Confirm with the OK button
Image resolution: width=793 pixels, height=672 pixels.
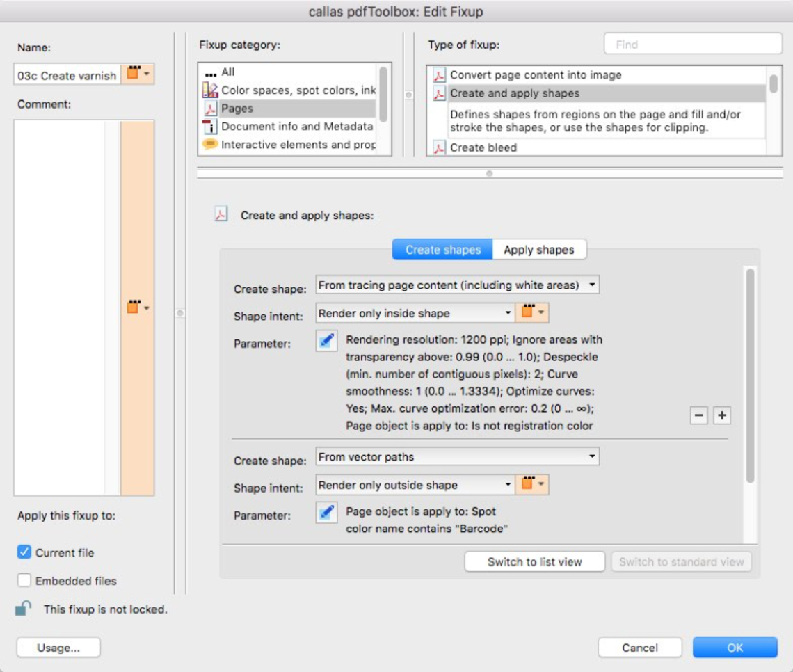pyautogui.click(x=735, y=648)
